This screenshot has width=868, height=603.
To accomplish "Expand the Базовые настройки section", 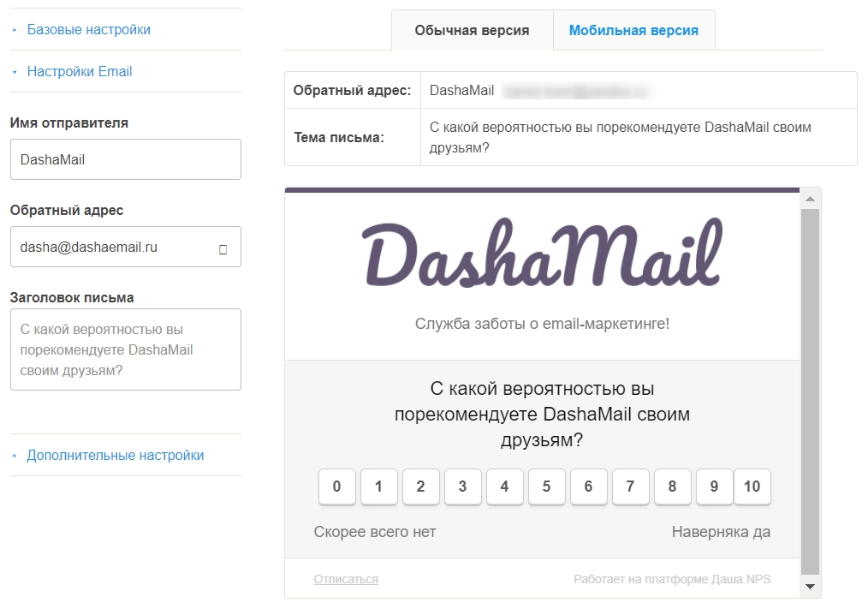I will pos(88,29).
